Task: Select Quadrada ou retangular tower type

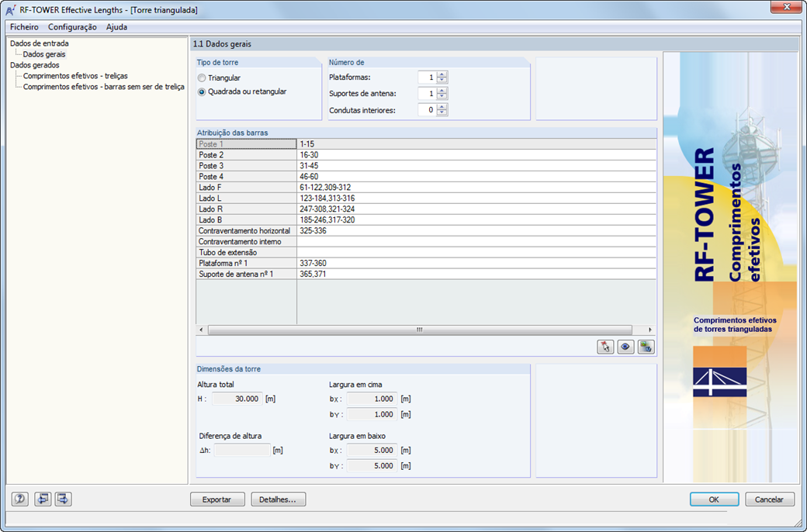Action: pos(202,92)
